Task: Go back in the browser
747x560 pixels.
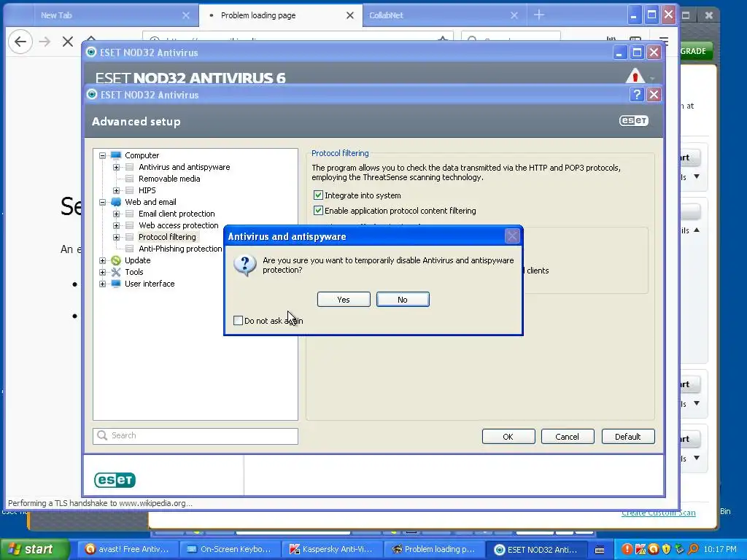Action: pos(20,42)
